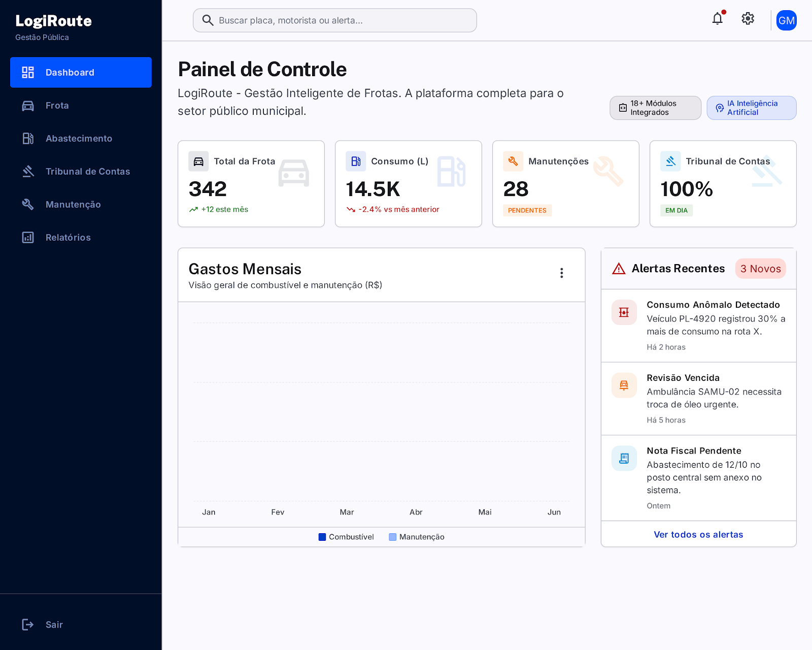Click the car icon in Total da Frota card
This screenshot has height=650, width=812.
[x=198, y=161]
